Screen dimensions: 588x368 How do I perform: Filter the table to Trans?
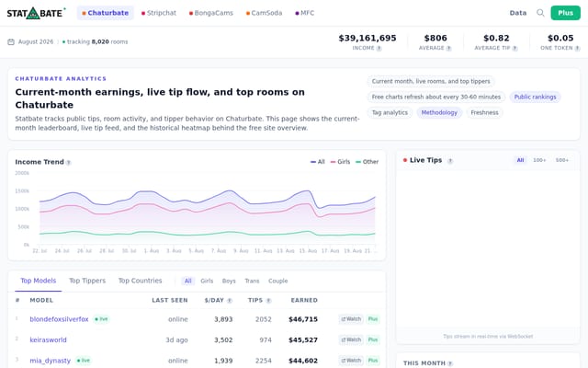(x=252, y=281)
